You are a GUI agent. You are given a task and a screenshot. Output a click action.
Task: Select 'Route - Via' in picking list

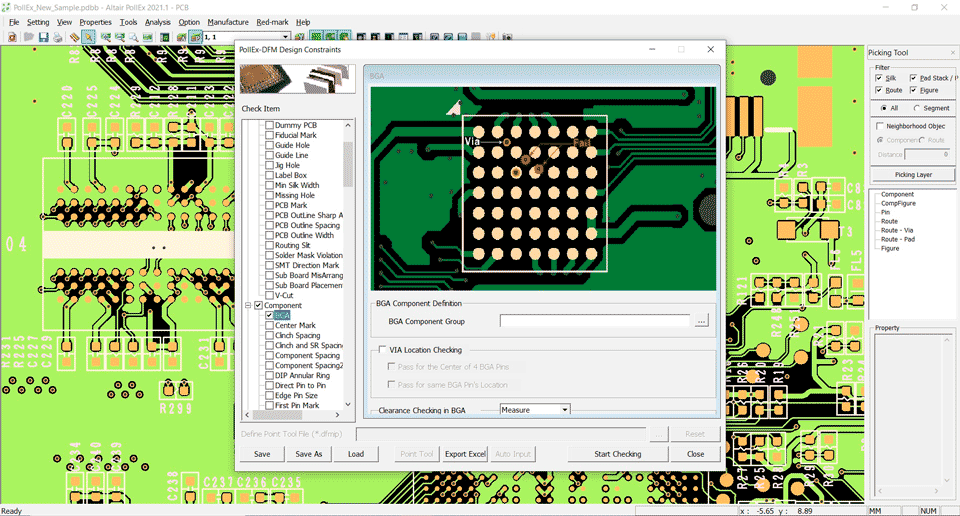point(896,230)
